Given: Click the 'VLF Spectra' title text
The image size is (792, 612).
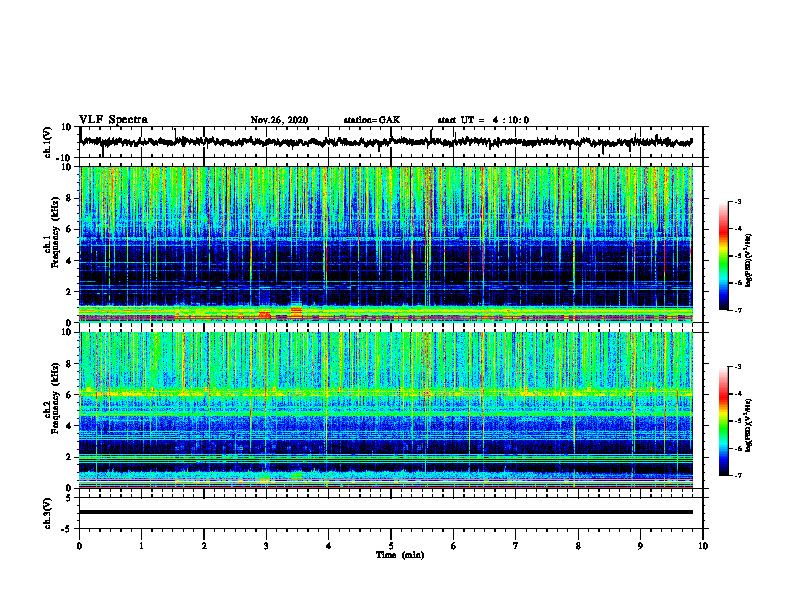Looking at the screenshot, I should point(113,120).
